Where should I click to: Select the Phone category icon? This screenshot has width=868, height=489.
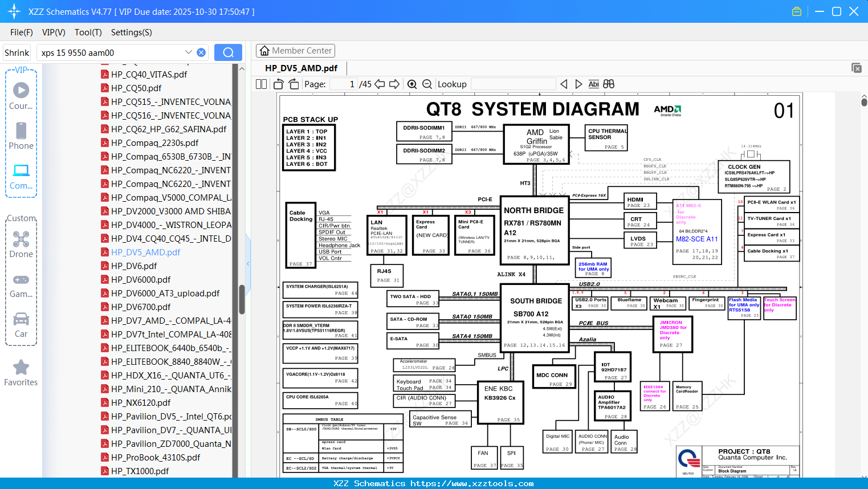click(x=21, y=136)
